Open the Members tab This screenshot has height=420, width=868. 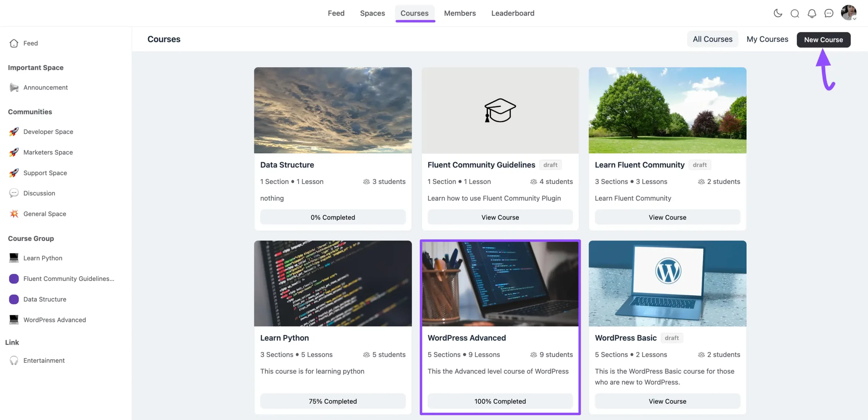pos(460,13)
